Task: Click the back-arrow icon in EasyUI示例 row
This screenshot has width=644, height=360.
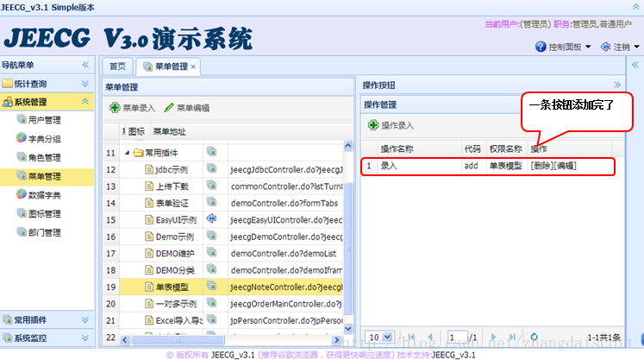Action: [x=211, y=218]
